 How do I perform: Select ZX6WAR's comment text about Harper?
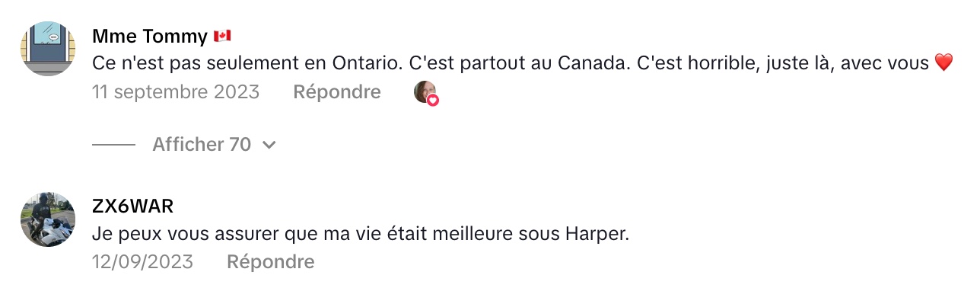pyautogui.click(x=361, y=234)
